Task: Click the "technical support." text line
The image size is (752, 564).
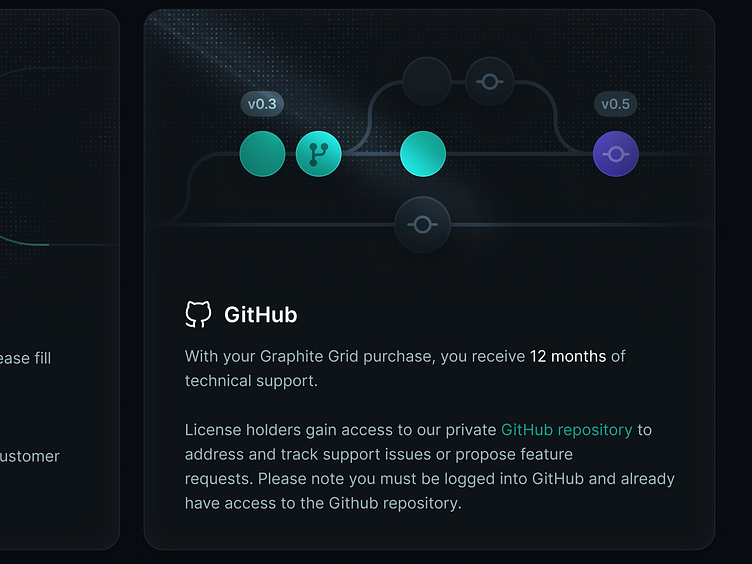Action: [x=251, y=381]
